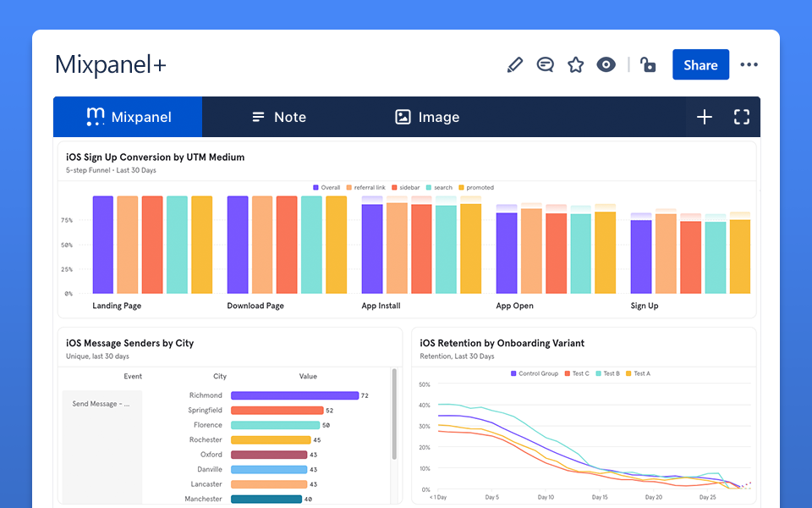This screenshot has height=508, width=812.
Task: Toggle the sidebar legend entry
Action: pos(405,188)
